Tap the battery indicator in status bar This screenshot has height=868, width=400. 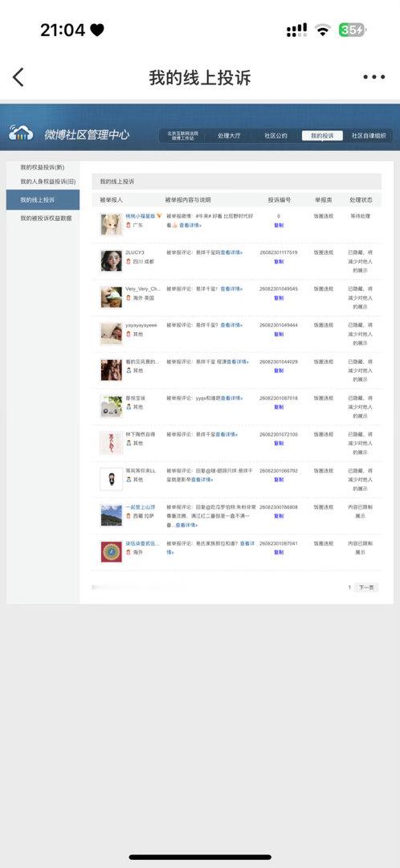353,30
